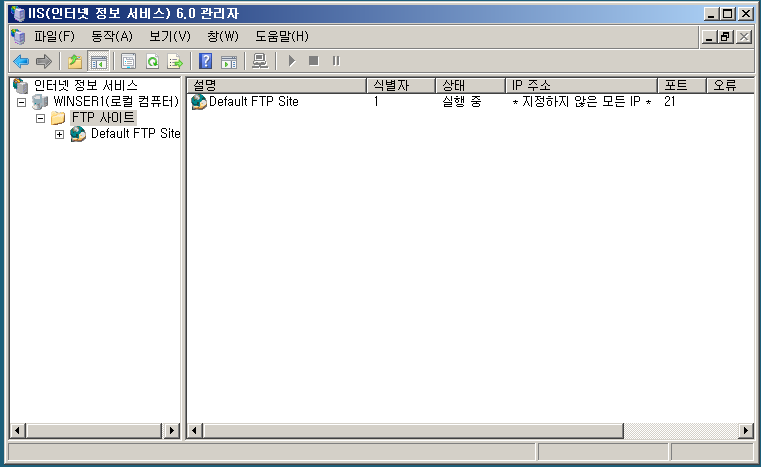Open the 동작(A) menu
This screenshot has height=467, width=761.
point(112,36)
